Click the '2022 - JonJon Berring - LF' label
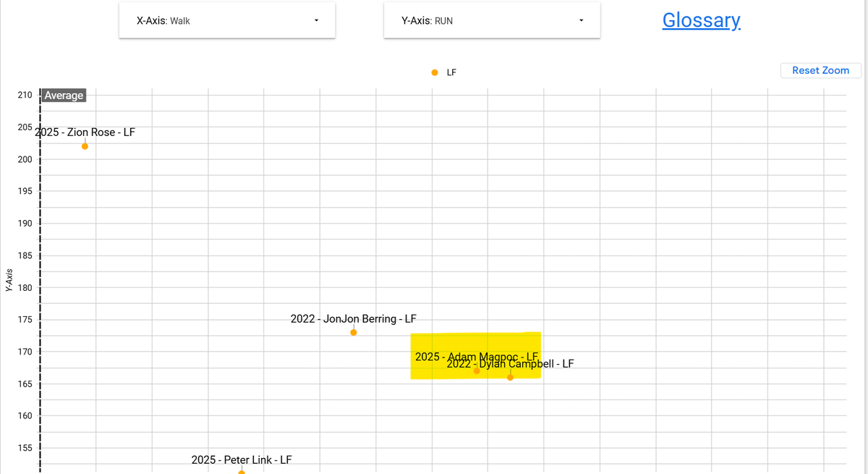868x474 pixels. pos(353,318)
